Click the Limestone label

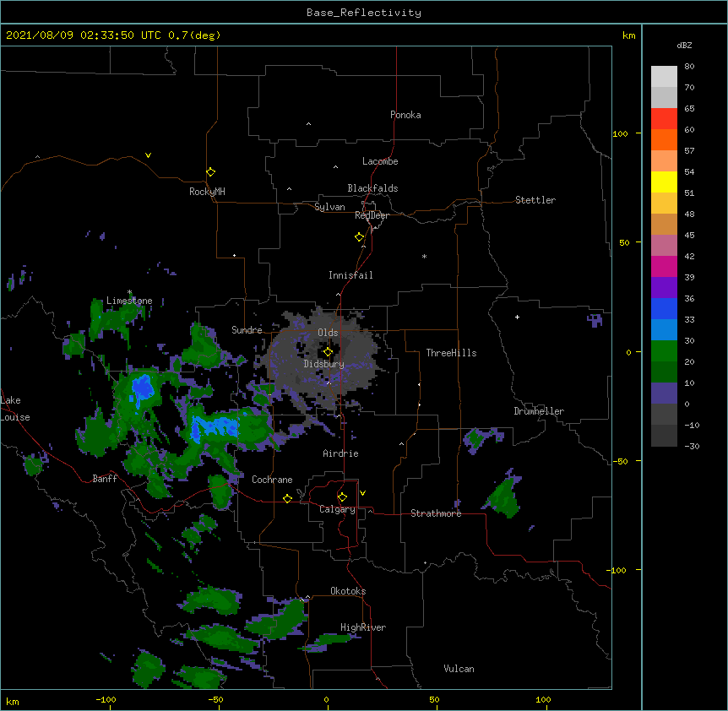tap(129, 301)
